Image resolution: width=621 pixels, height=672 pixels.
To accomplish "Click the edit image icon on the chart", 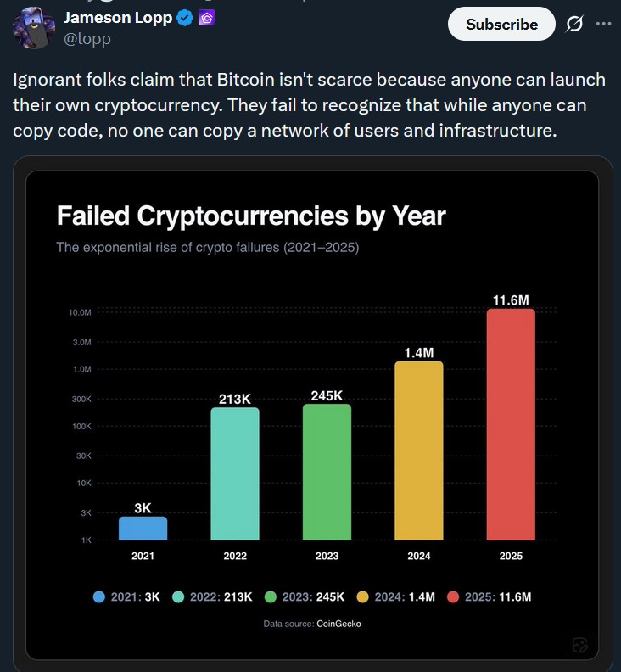I will click(x=580, y=644).
